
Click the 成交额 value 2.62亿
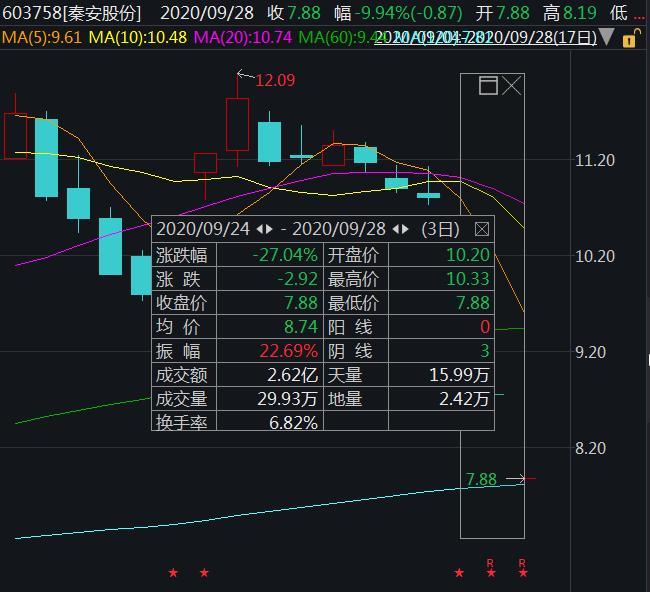[293, 375]
